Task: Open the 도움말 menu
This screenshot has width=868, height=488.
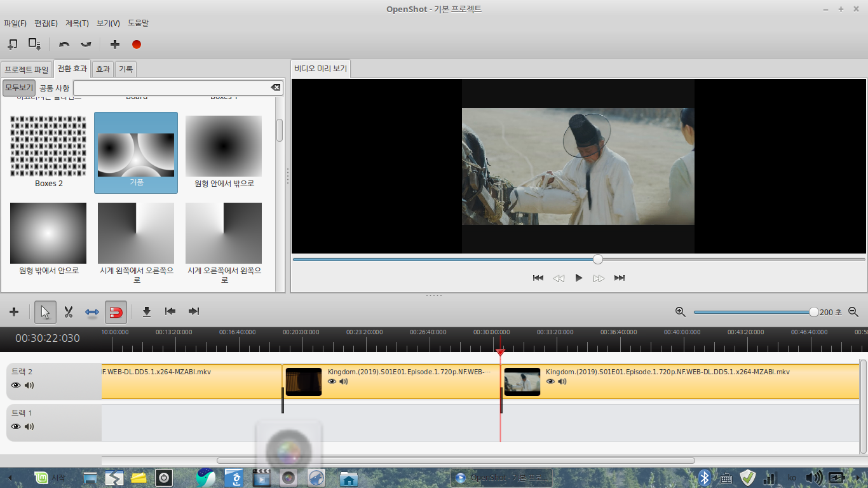Action: pos(138,23)
